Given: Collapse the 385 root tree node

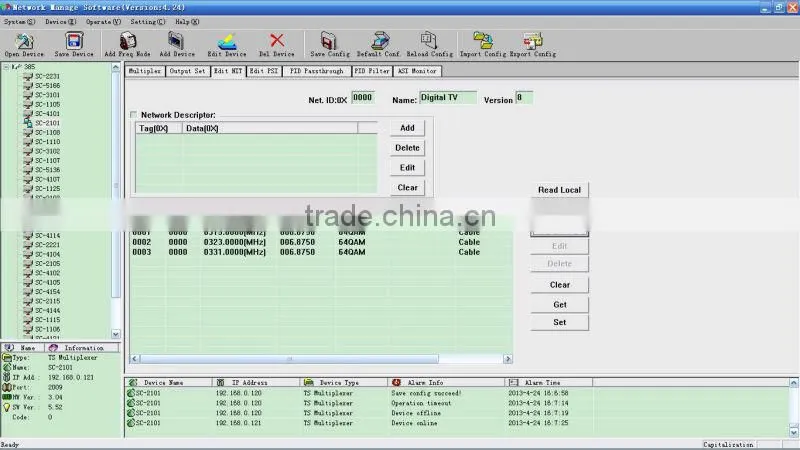Looking at the screenshot, I should [x=6, y=67].
